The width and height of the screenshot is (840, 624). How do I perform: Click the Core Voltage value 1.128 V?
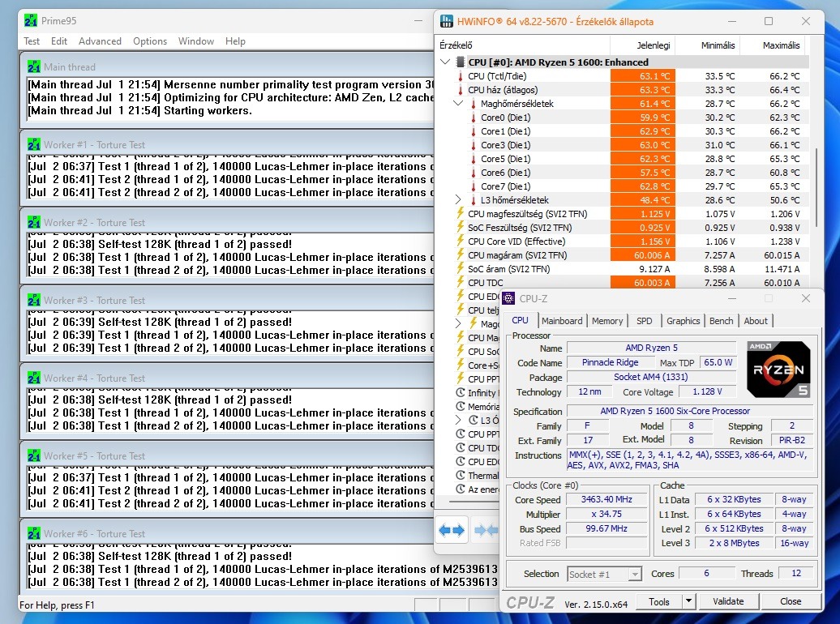click(707, 391)
